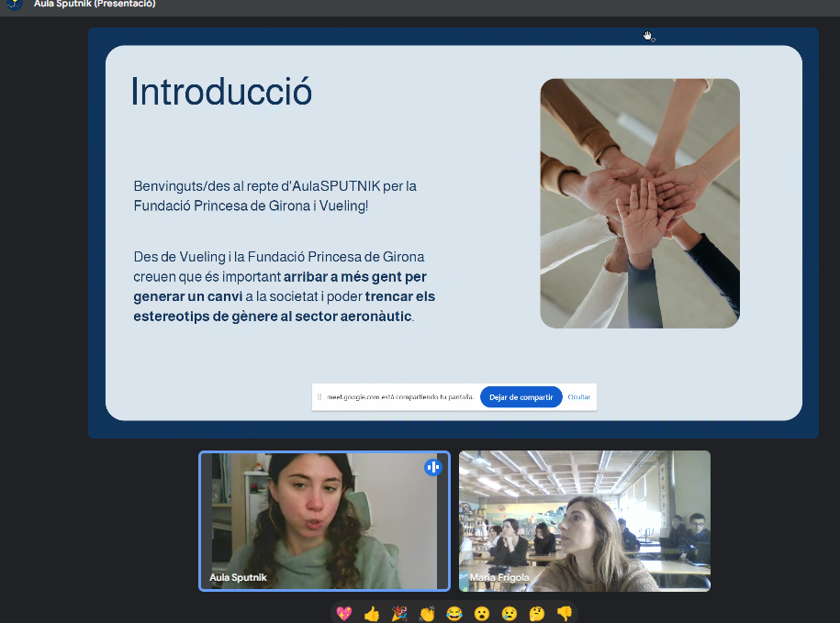Screen dimensions: 840x623
Task: Click the 'Aula Sputnik (Presentació)' title text
Action: tap(95, 4)
